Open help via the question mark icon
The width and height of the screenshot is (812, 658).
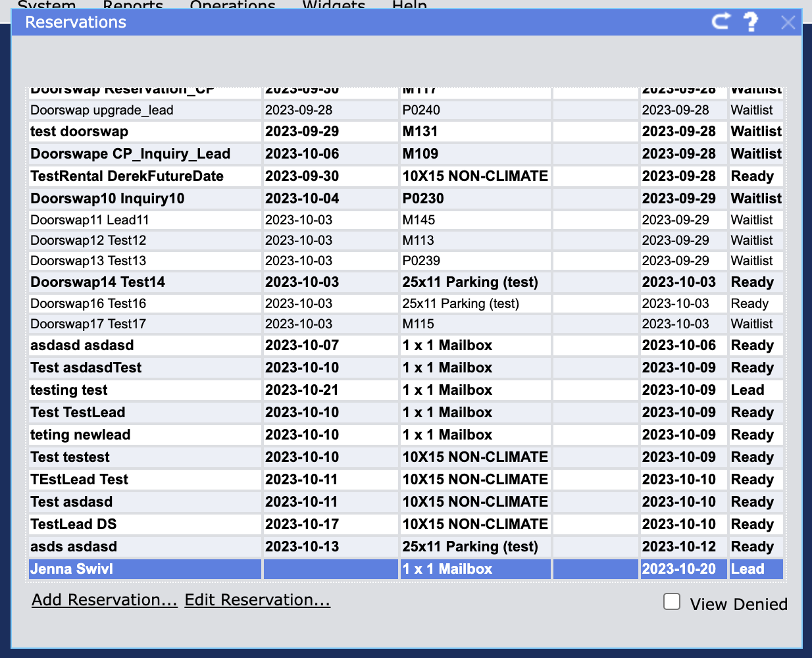tap(751, 22)
